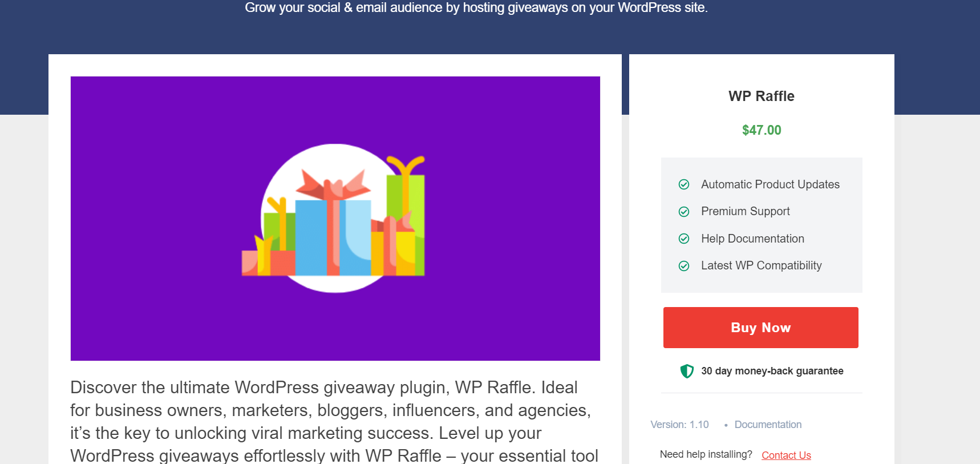Open the Documentation link
The image size is (980, 464).
click(x=767, y=425)
